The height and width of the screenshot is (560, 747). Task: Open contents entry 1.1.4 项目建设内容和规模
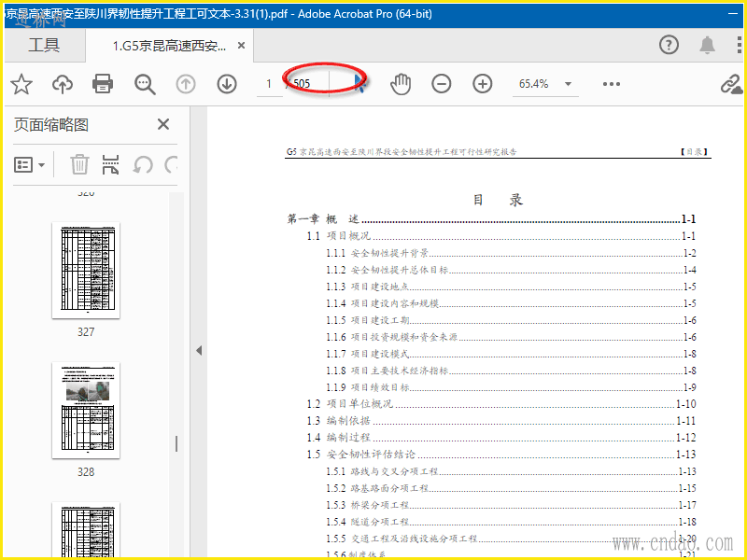[511, 303]
